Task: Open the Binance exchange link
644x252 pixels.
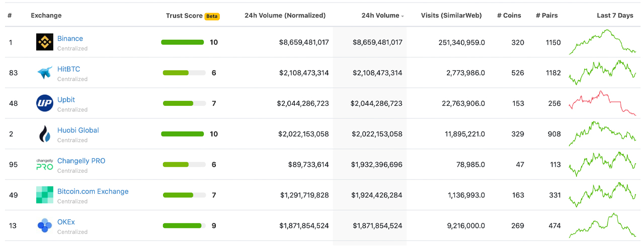Action: pyautogui.click(x=70, y=39)
